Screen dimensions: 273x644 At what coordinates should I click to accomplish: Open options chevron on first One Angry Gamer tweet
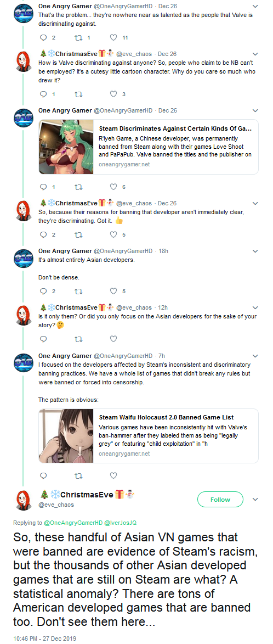[x=255, y=6]
